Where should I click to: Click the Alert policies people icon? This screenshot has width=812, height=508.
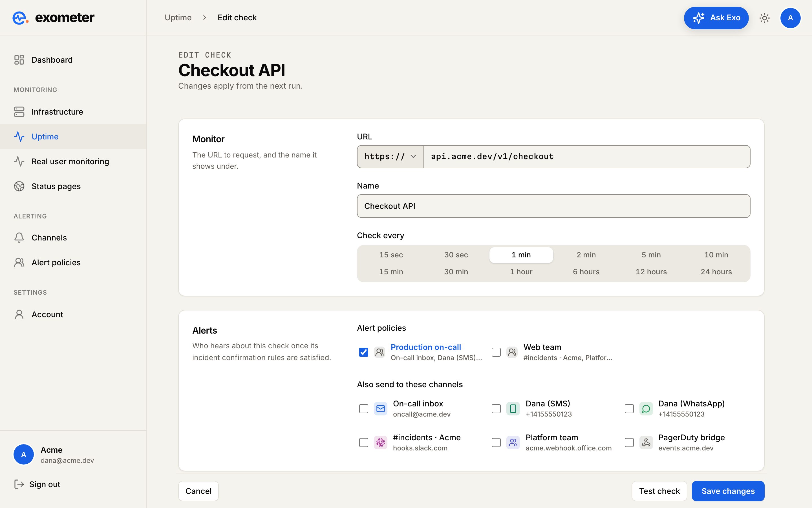click(19, 262)
